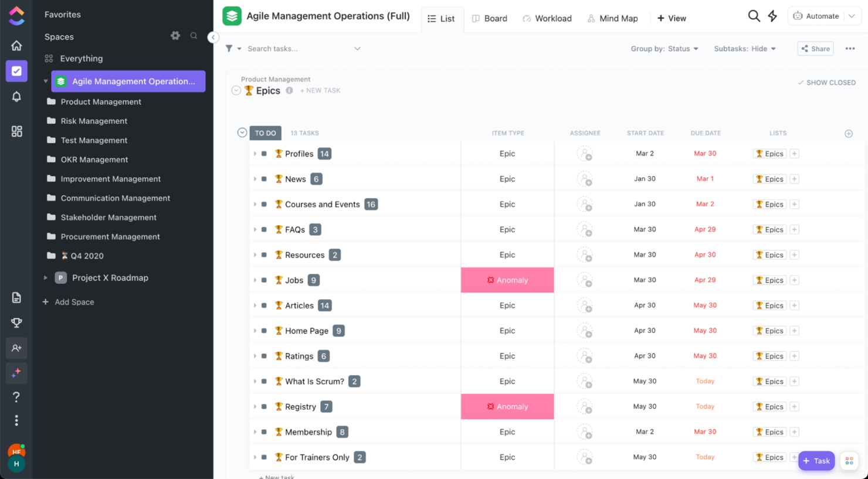Click status square of Profiles task
This screenshot has height=479, width=868.
(x=264, y=154)
